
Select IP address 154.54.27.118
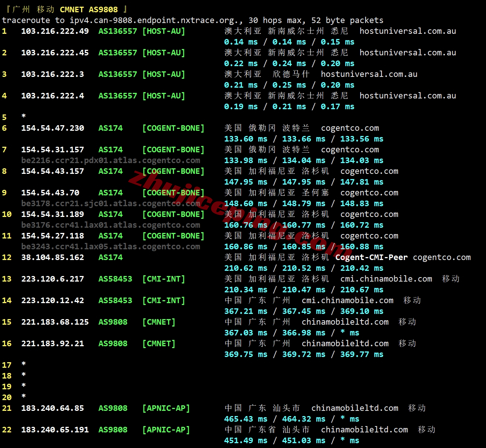tap(52, 236)
